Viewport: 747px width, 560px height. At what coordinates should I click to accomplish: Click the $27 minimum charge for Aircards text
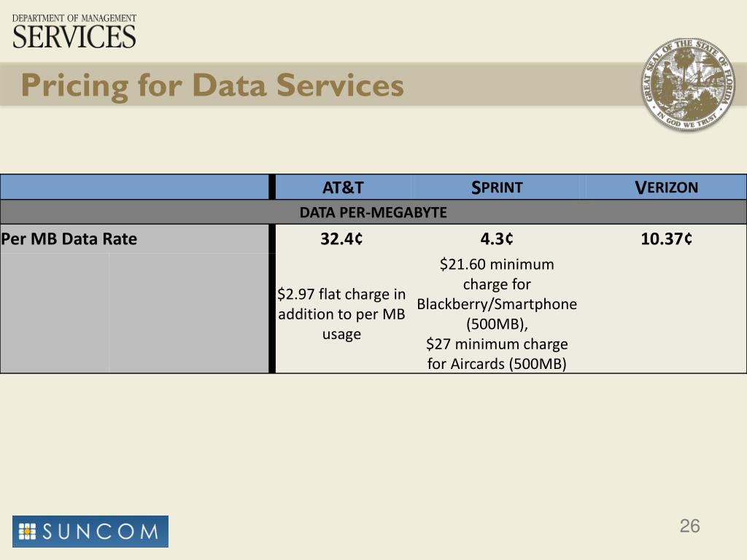click(497, 354)
